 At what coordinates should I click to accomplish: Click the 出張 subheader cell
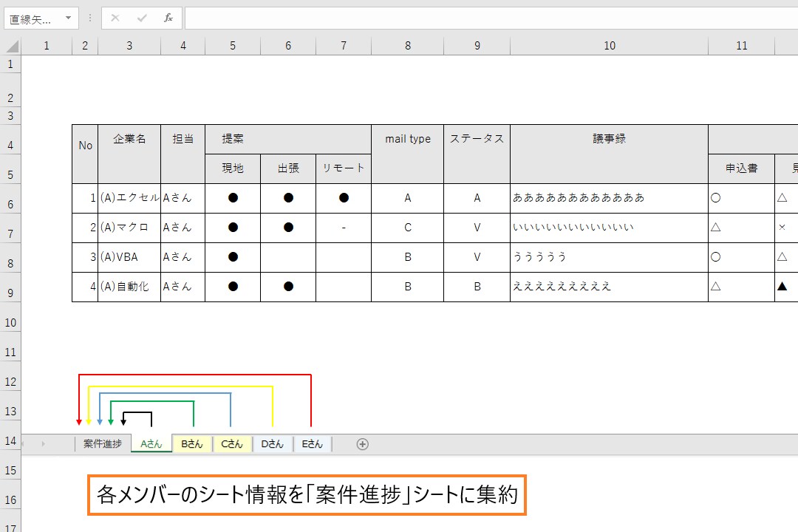click(x=288, y=168)
